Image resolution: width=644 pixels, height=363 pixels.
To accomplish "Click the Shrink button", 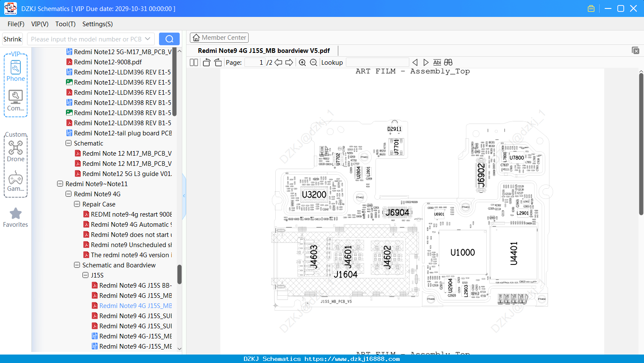I will 12,39.
